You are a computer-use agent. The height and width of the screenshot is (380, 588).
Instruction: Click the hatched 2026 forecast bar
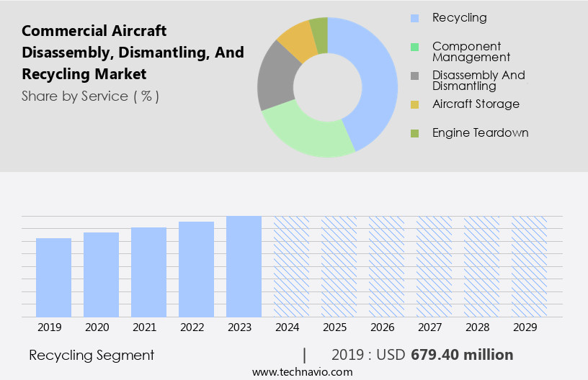tap(387, 266)
